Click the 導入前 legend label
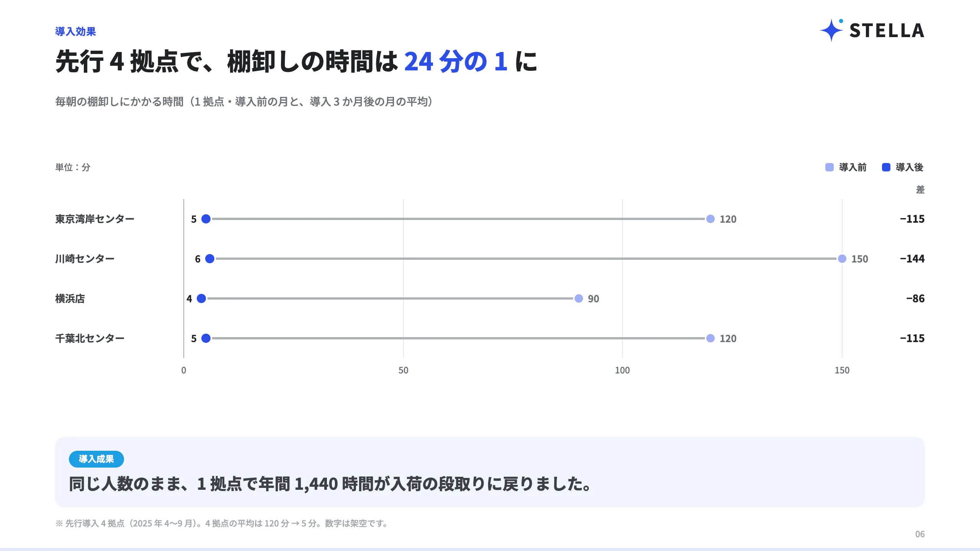980x551 pixels. coord(853,167)
